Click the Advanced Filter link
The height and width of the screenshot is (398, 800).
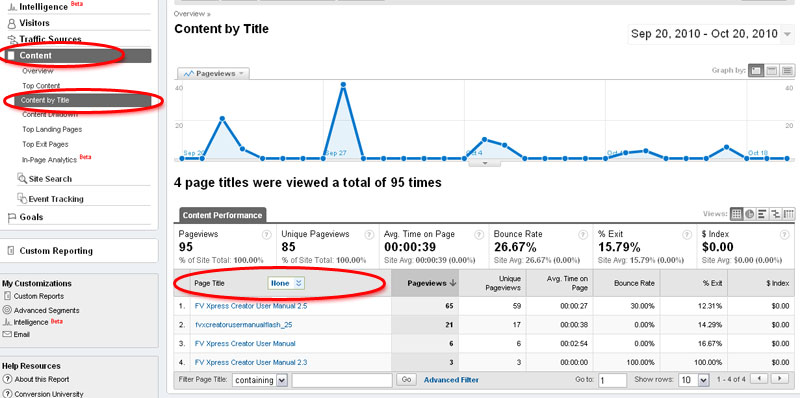click(452, 380)
